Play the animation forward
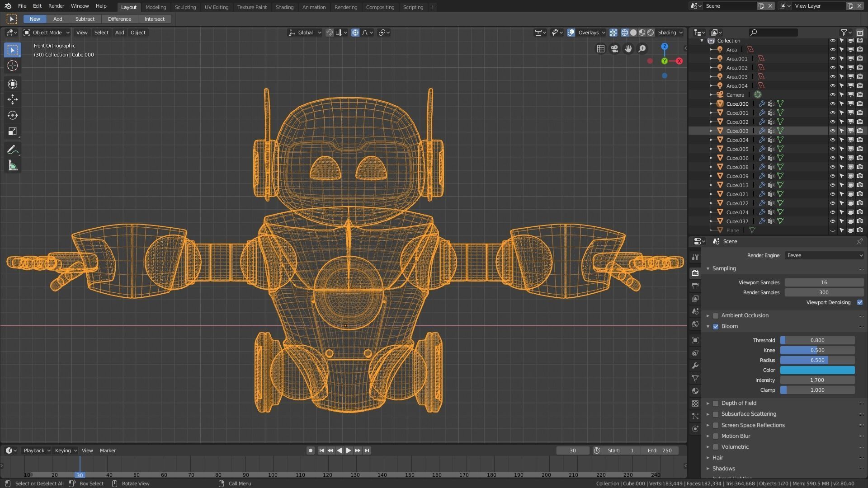Viewport: 868px width, 488px height. 348,451
